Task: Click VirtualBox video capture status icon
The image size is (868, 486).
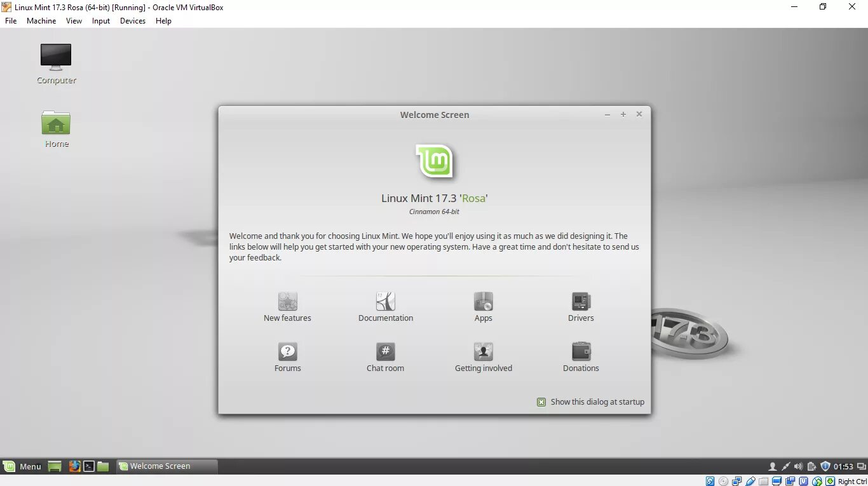Action: tap(790, 481)
